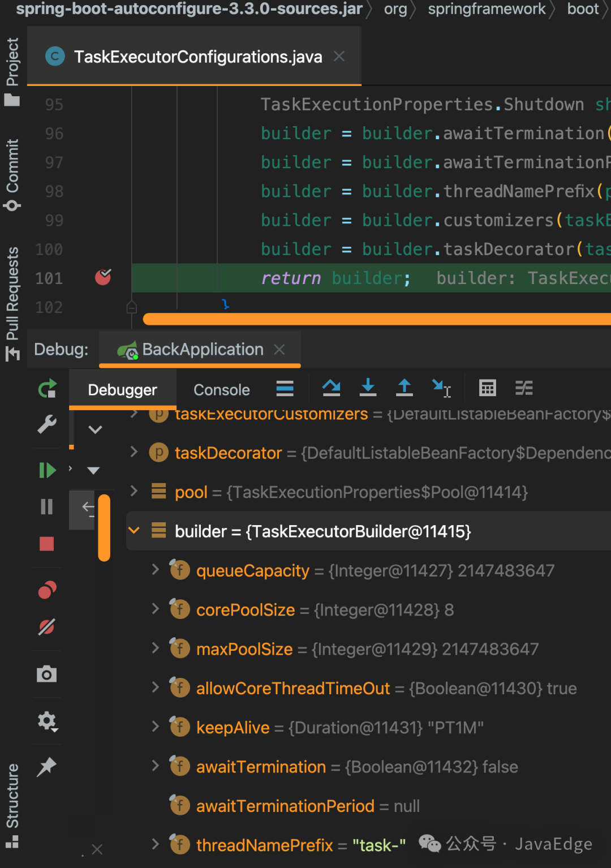Click the orange horizontal editor scrollbar

[x=373, y=319]
